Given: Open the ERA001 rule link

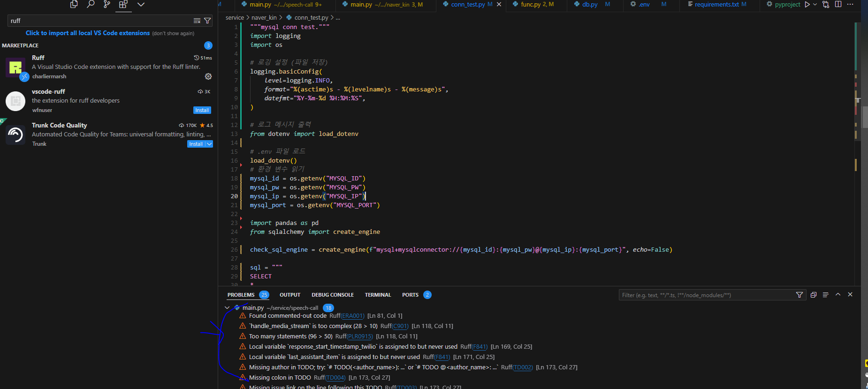Looking at the screenshot, I should click(352, 316).
